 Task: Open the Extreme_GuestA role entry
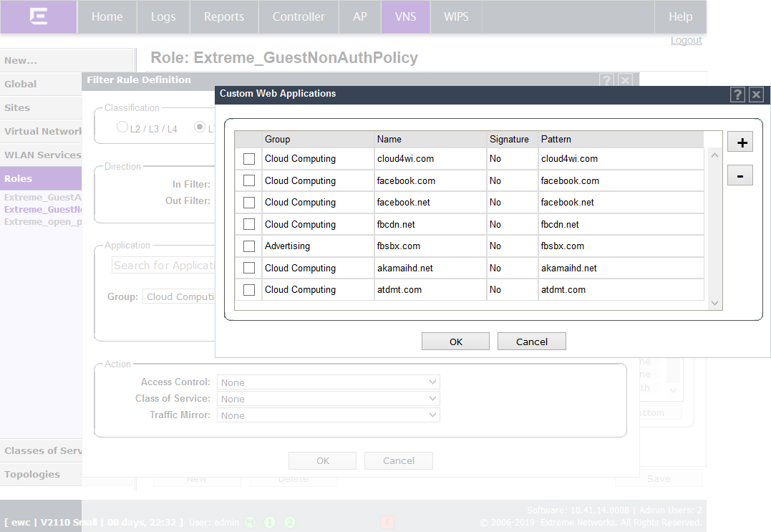(43, 197)
